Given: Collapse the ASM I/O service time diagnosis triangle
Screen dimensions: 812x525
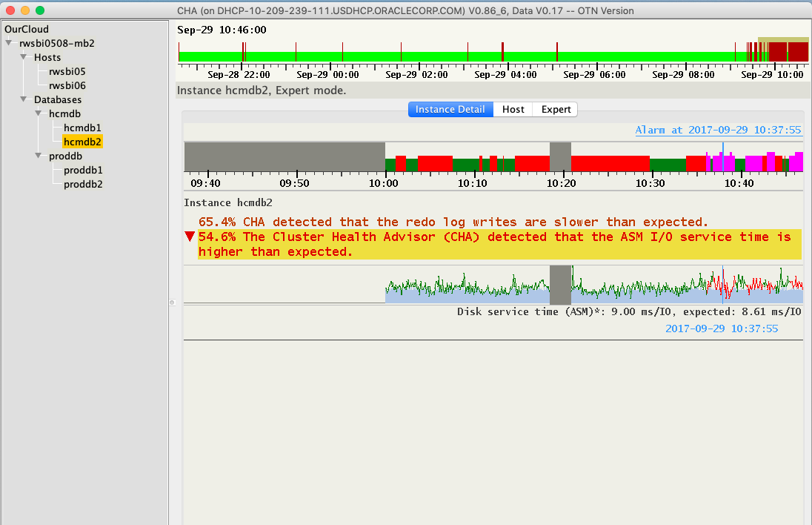Looking at the screenshot, I should (x=190, y=237).
